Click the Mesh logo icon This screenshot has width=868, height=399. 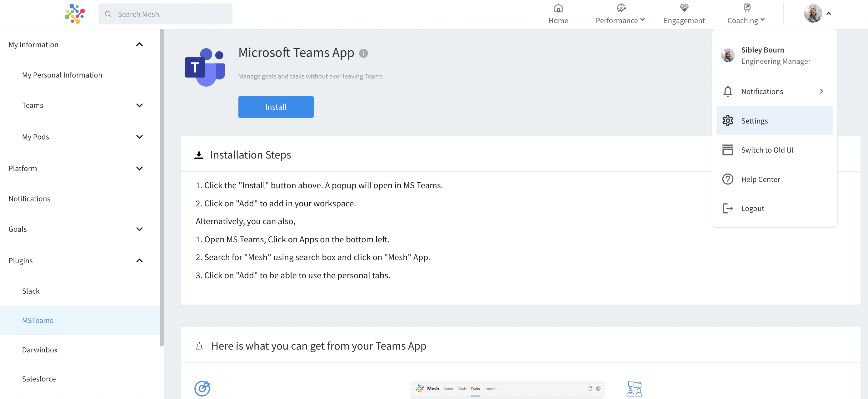(x=75, y=14)
